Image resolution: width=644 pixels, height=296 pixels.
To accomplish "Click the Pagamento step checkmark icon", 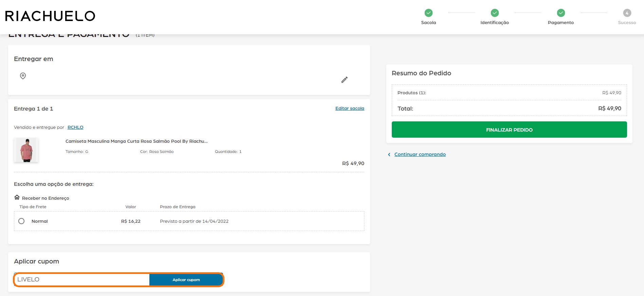I will point(561,13).
